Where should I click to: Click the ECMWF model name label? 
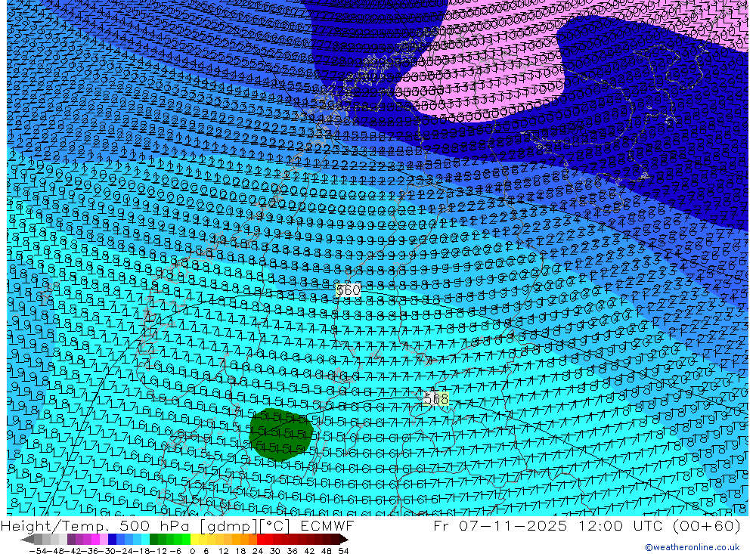[327, 526]
